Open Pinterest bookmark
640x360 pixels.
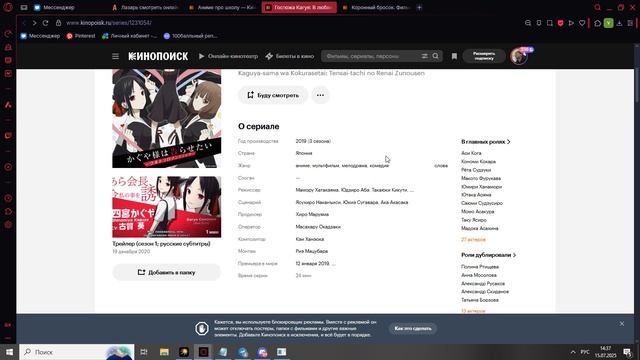81,36
